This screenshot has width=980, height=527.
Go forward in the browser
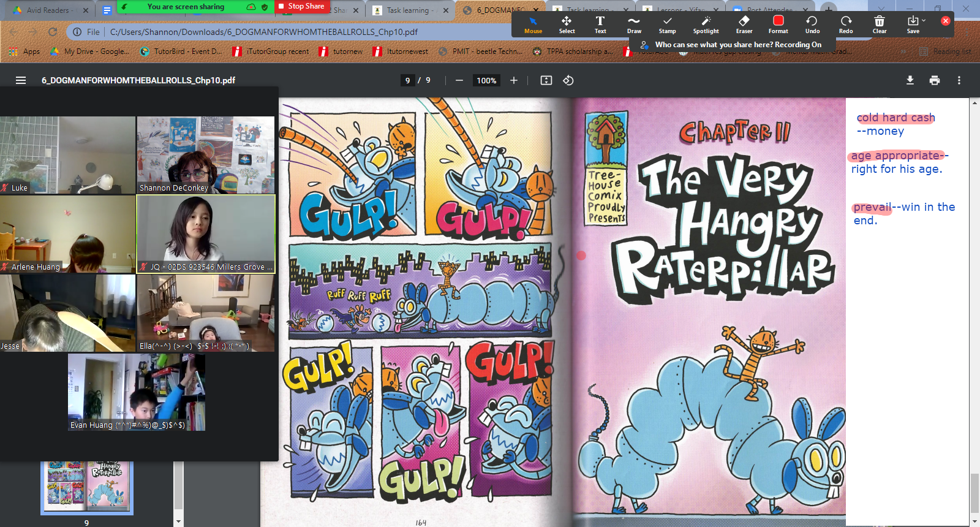point(33,31)
